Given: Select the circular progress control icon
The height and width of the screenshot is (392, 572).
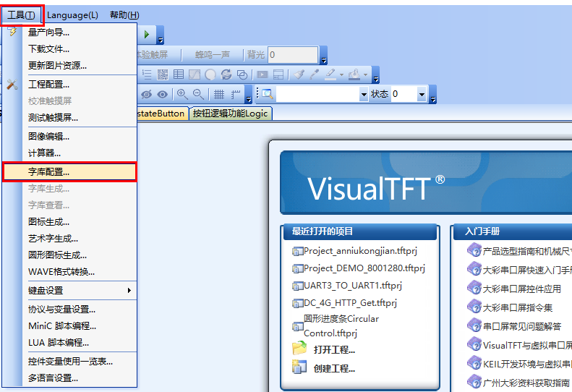Looking at the screenshot, I should 210,74.
